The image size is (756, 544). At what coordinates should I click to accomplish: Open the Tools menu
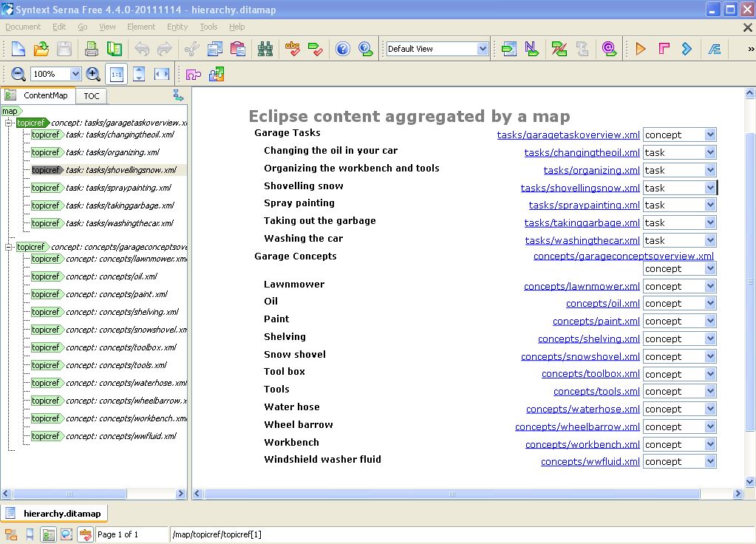[208, 27]
